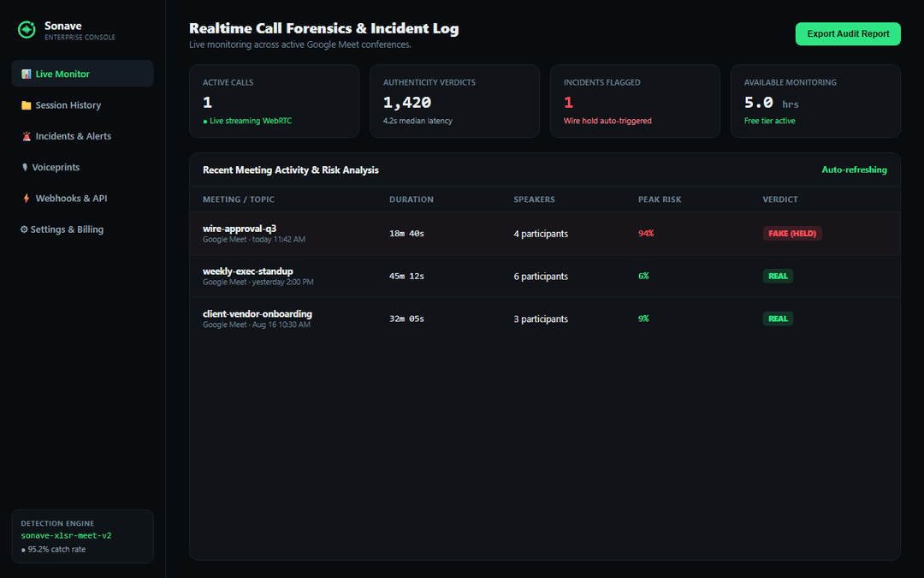The height and width of the screenshot is (578, 924).
Task: Click the Duration column header
Action: click(412, 200)
